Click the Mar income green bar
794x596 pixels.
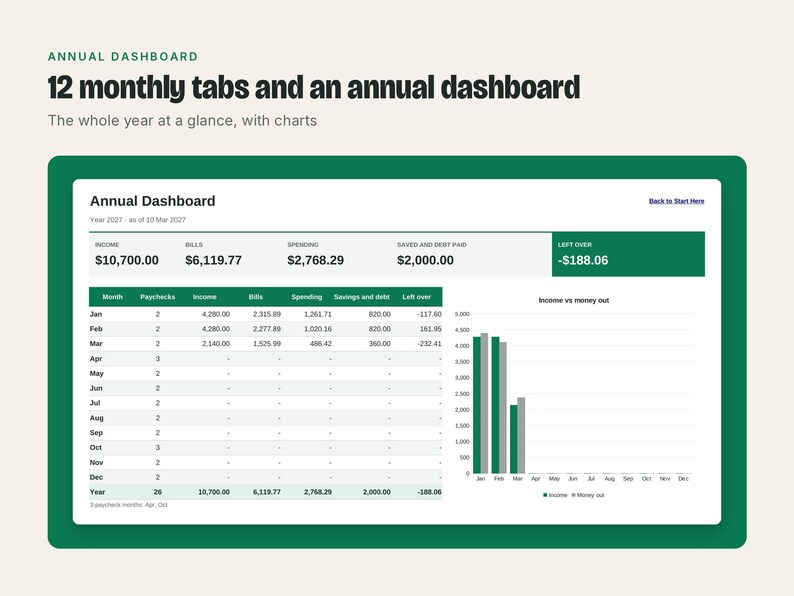pyautogui.click(x=513, y=439)
